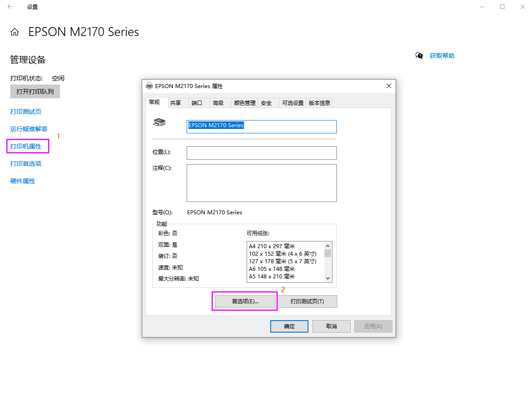The width and height of the screenshot is (532, 414).
Task: Select A4 210 x 297 毫米 paper
Action: 272,246
